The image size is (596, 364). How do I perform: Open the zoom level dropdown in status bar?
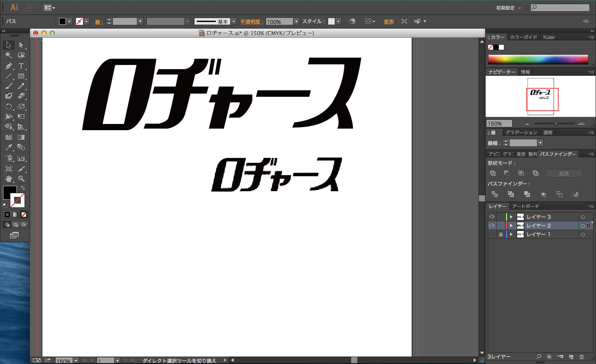76,361
